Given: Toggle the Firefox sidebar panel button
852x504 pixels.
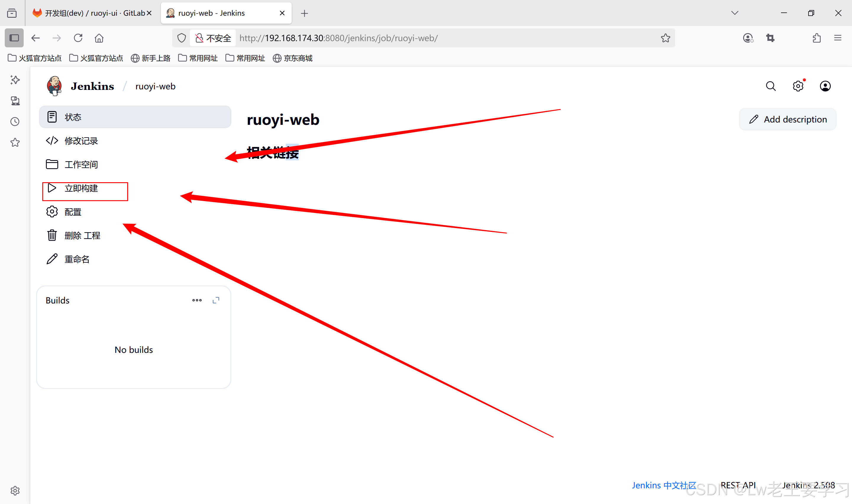Looking at the screenshot, I should 14,38.
